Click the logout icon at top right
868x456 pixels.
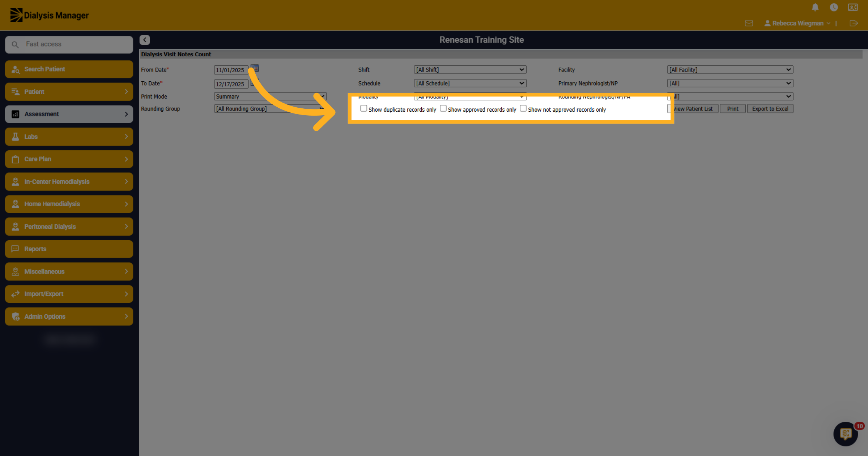pos(854,23)
